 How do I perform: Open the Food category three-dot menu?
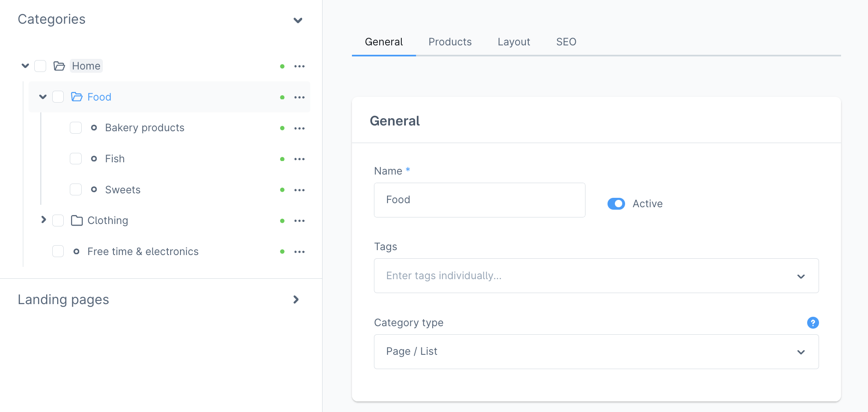(299, 97)
